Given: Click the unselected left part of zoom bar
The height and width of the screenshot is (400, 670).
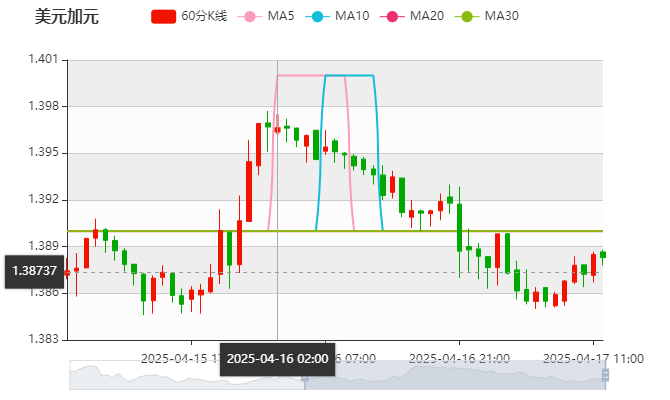Looking at the screenshot, I should (187, 375).
